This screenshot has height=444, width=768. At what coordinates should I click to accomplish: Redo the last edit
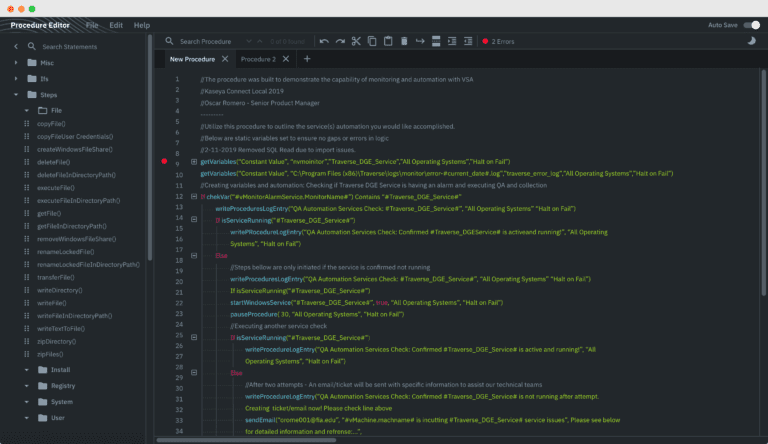(x=340, y=41)
